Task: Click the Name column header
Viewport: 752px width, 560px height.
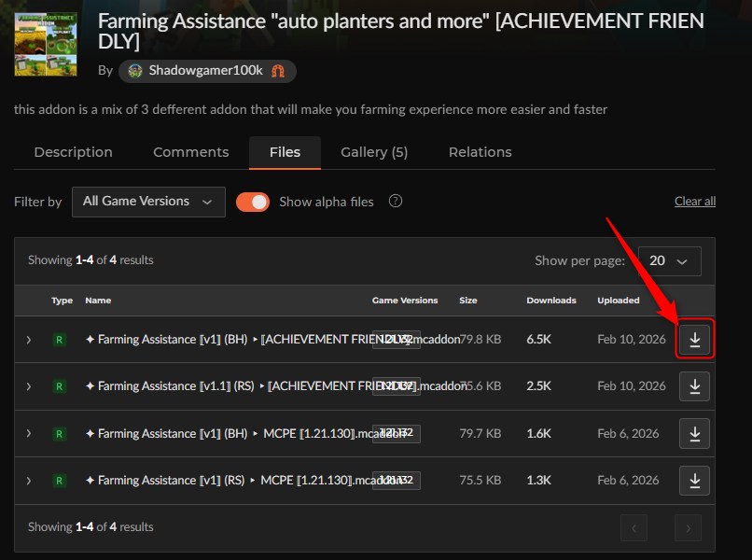Action: pyautogui.click(x=98, y=301)
